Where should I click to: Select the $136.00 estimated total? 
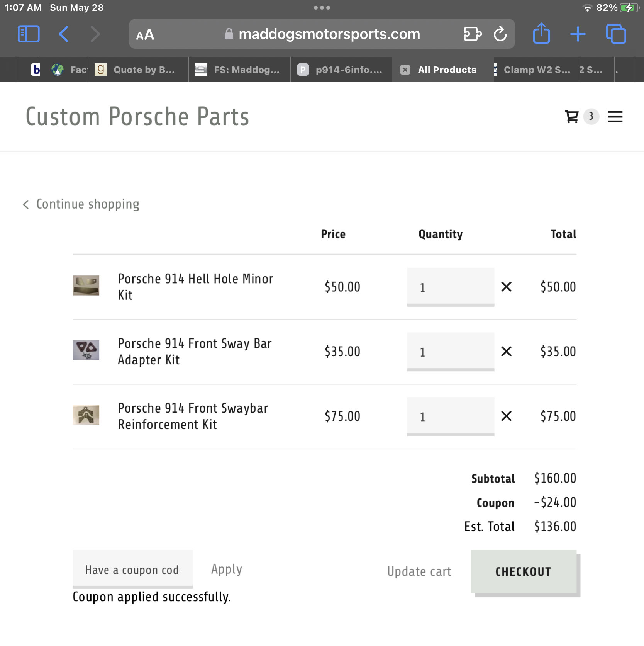(x=555, y=526)
